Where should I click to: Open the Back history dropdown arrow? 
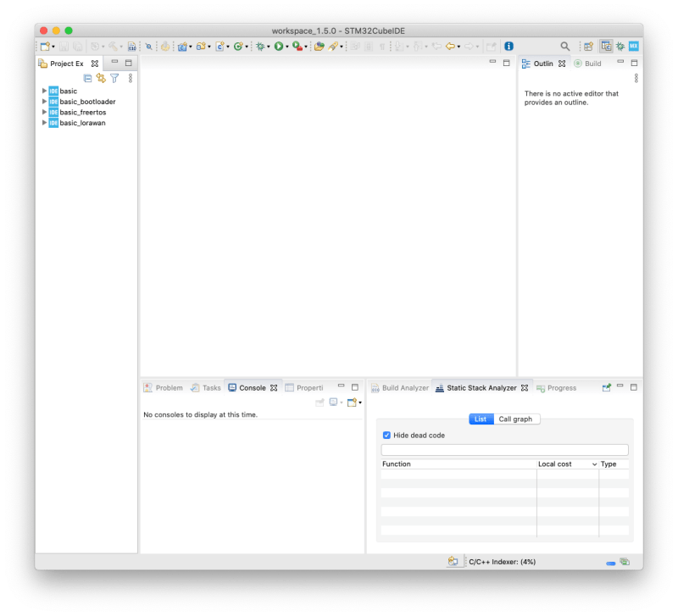tap(458, 47)
